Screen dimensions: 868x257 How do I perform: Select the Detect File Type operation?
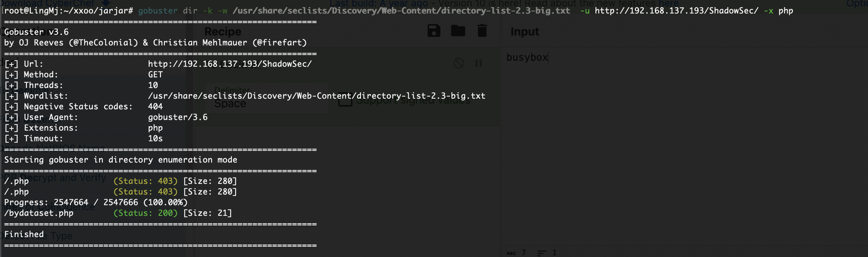[36, 236]
